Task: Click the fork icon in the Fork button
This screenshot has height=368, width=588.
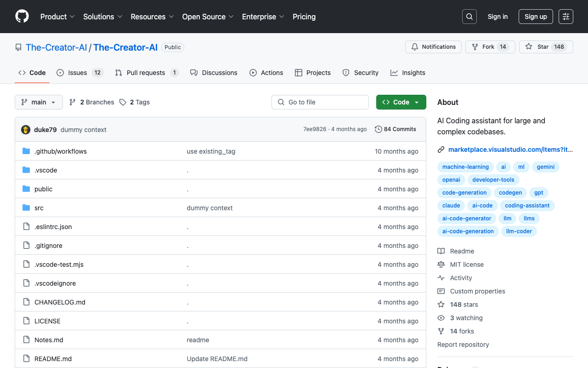Action: (475, 47)
